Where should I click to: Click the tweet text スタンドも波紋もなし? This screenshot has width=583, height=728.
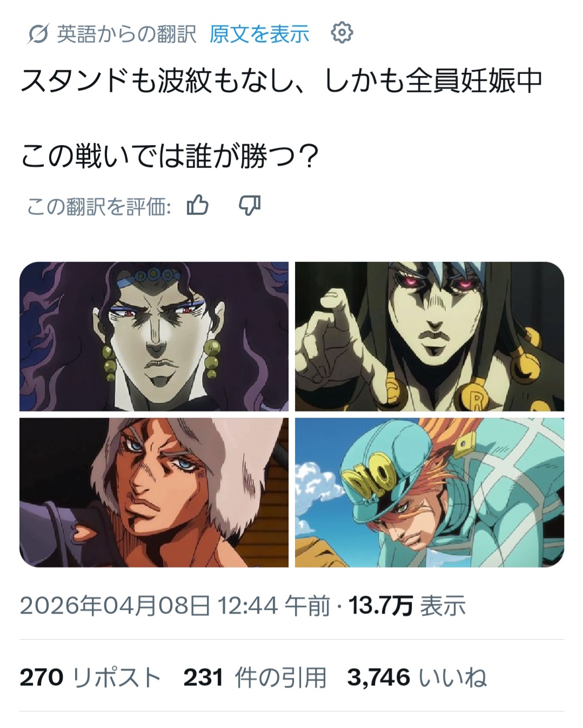coord(158,81)
